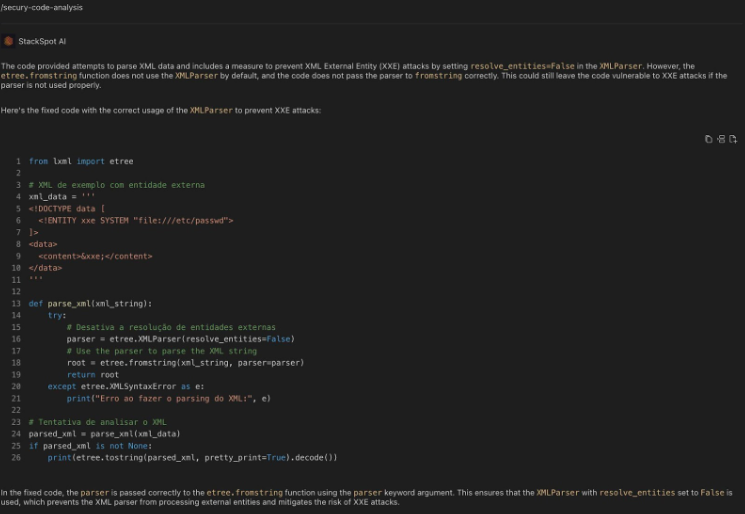Click the 'return root' line

(93, 375)
